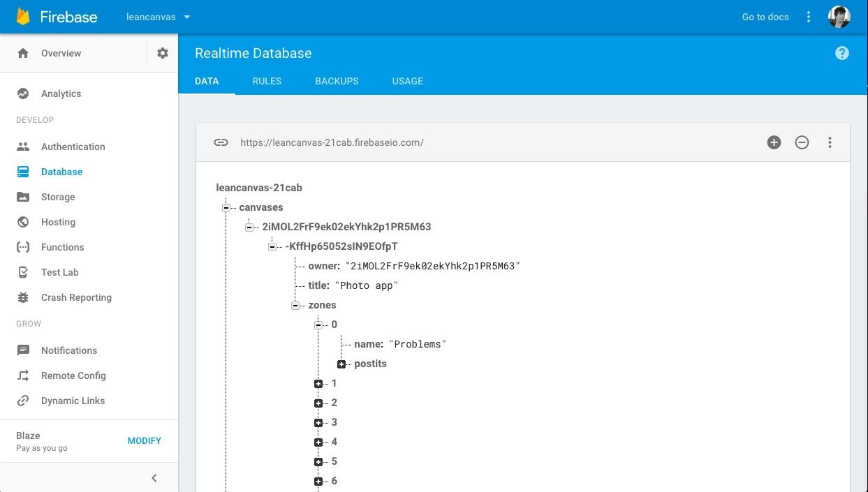Click the Test Lab checklist icon
868x492 pixels.
click(x=23, y=272)
